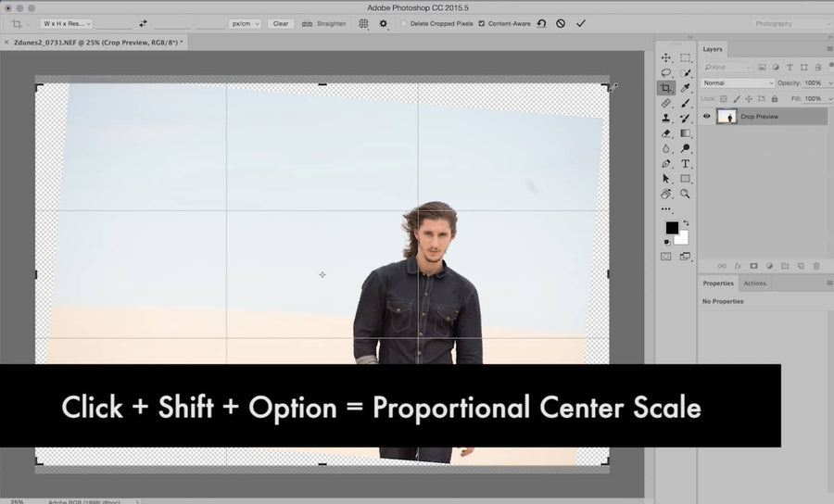Toggle pixel layer filter

(763, 68)
